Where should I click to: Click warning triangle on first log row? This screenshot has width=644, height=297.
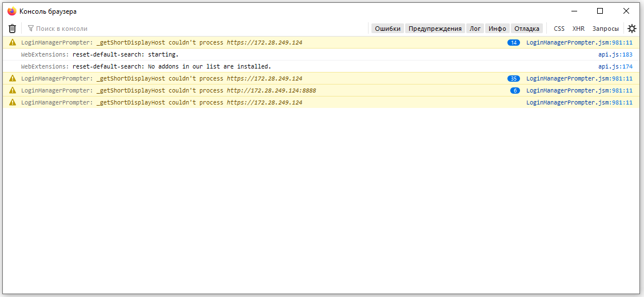click(13, 42)
